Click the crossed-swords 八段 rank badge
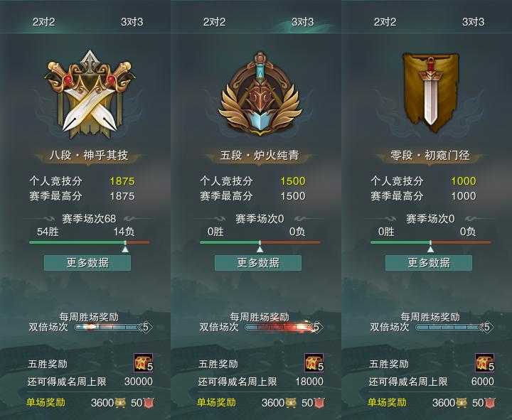 90,95
